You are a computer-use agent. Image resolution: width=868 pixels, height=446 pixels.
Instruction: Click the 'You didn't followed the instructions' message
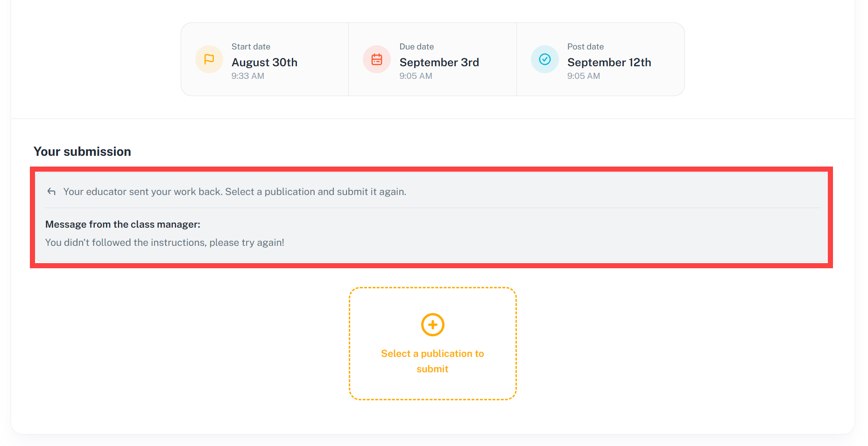pos(165,243)
